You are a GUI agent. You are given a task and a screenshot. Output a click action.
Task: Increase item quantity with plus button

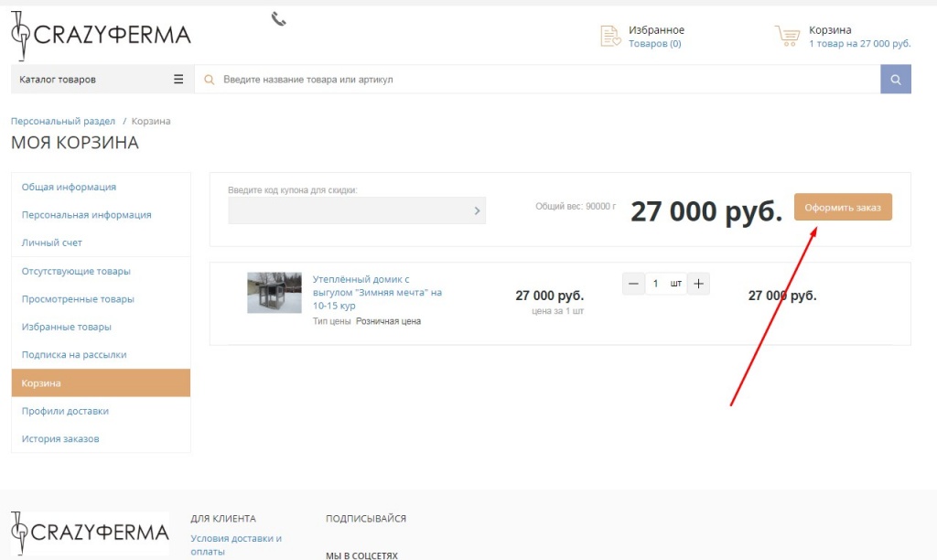coord(698,283)
